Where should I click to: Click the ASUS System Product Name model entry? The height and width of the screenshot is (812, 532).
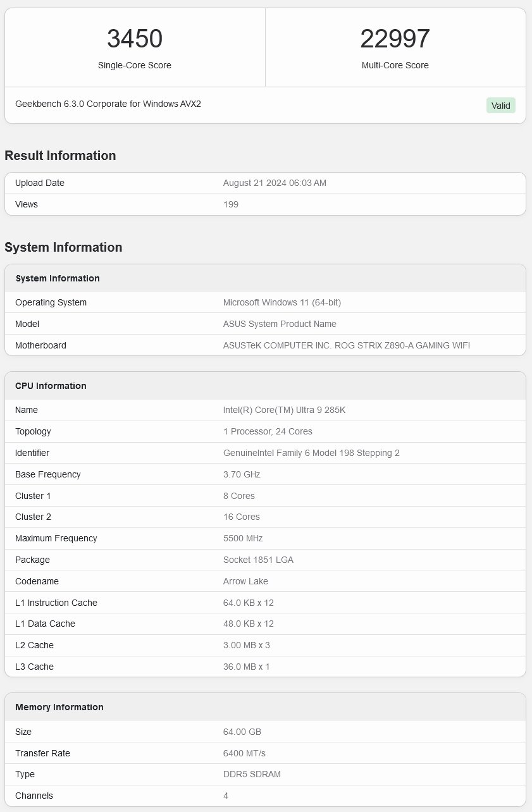point(280,324)
